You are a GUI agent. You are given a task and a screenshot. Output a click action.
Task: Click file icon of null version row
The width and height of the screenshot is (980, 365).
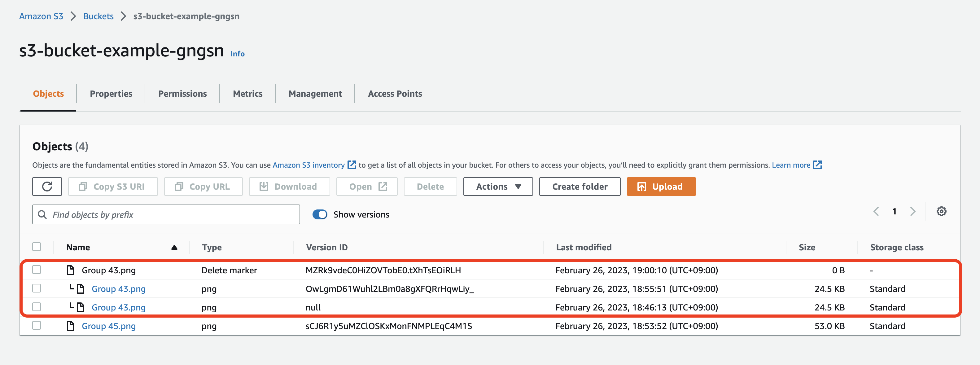(x=80, y=307)
